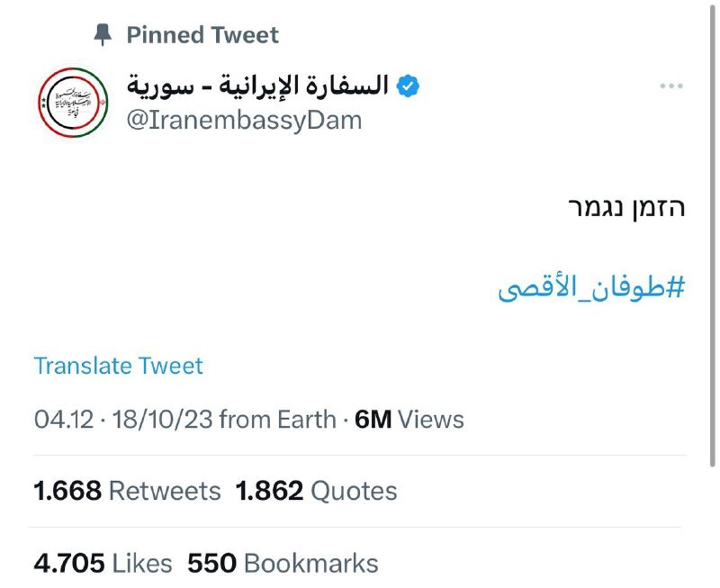View the 1.862 Quotes list
The width and height of the screenshot is (720, 588).
(317, 491)
